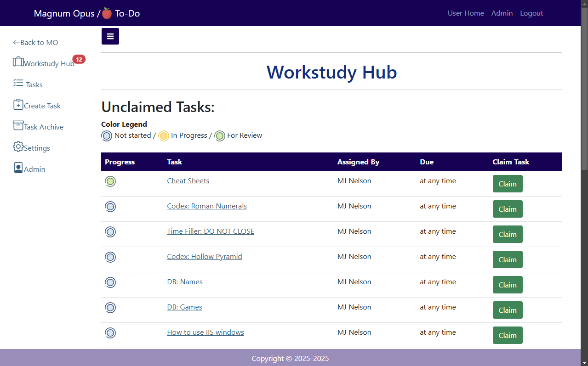Click the apple logo in the header
The width and height of the screenshot is (588, 366).
point(107,13)
